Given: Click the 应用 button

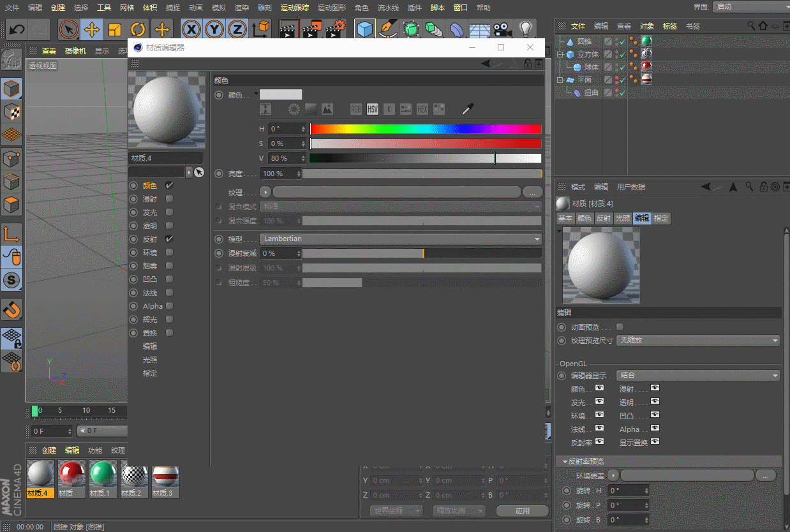Looking at the screenshot, I should 523,511.
